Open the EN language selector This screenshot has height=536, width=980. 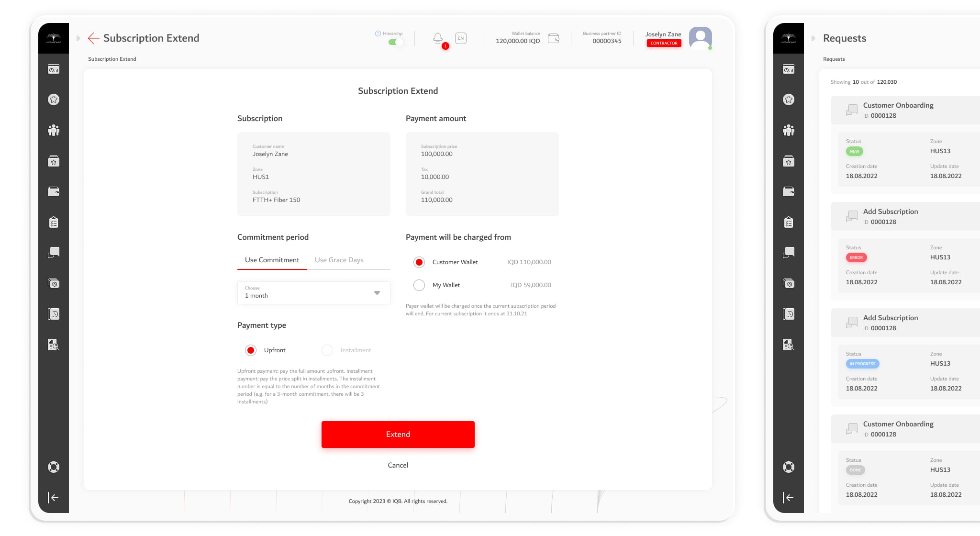460,38
